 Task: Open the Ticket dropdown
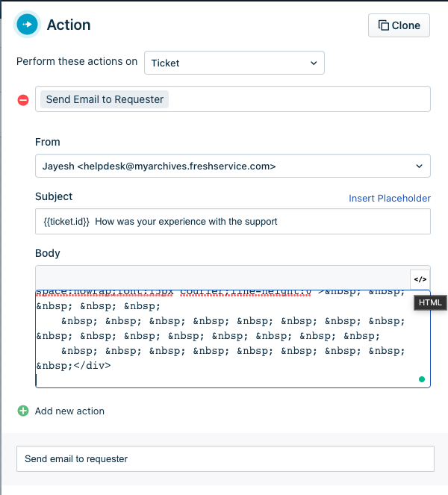tap(234, 63)
